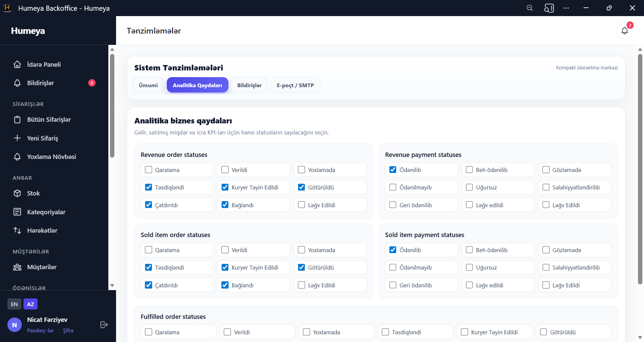Image resolution: width=644 pixels, height=342 pixels.
Task: Click the main page vertical scrollbar thumb
Action: 640,168
